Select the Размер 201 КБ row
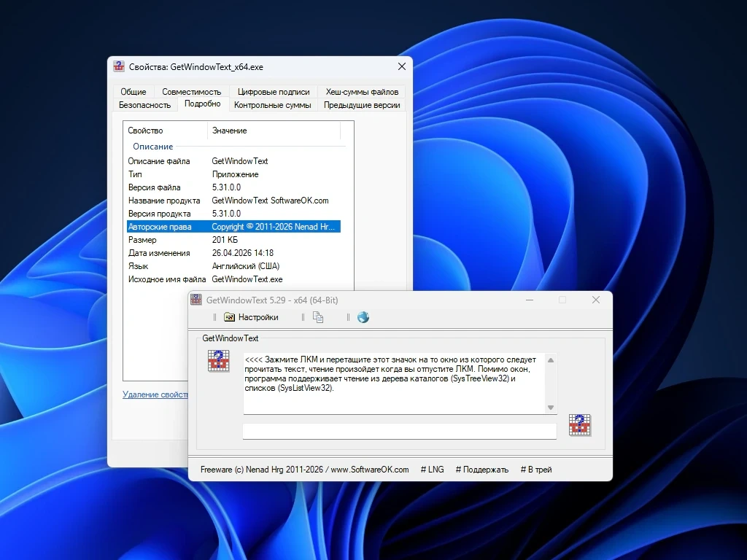Image resolution: width=747 pixels, height=560 pixels. click(233, 239)
